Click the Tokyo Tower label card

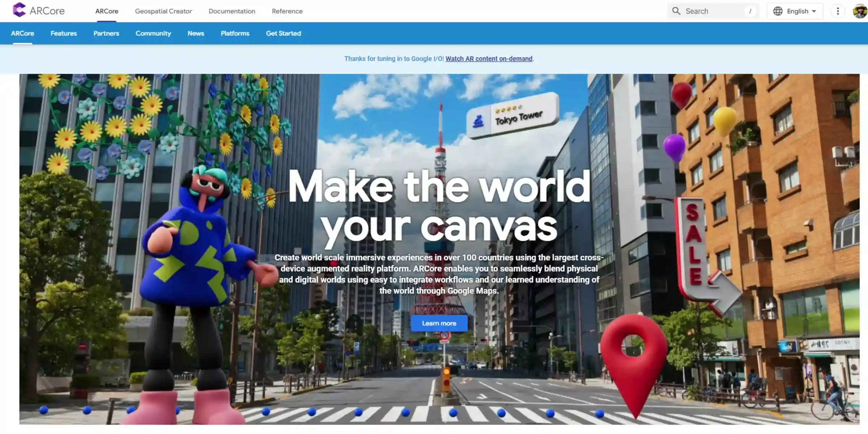(x=512, y=116)
